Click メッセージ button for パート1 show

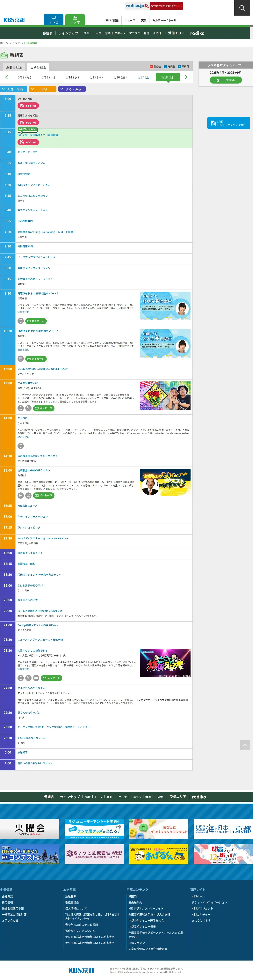[36, 321]
